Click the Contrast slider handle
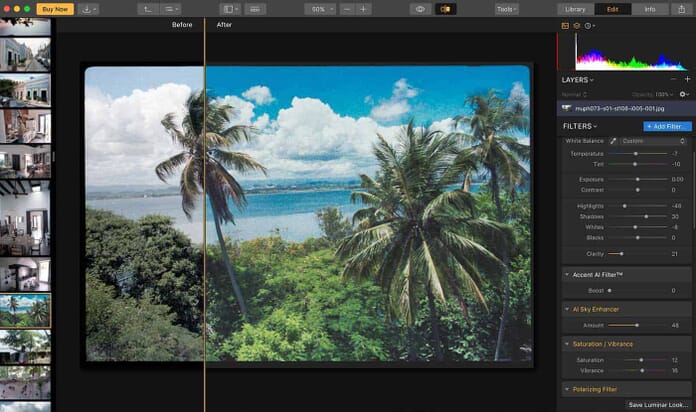Viewport: 696px width, 412px height. coord(637,190)
